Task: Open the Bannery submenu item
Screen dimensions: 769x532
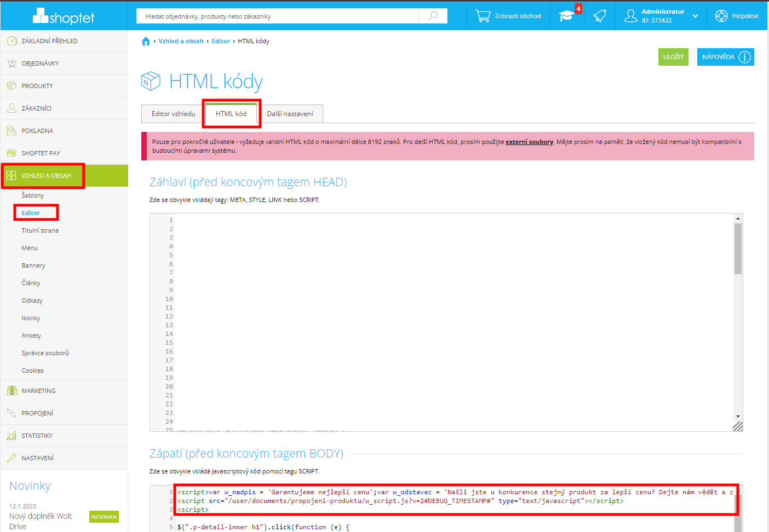Action: [33, 265]
